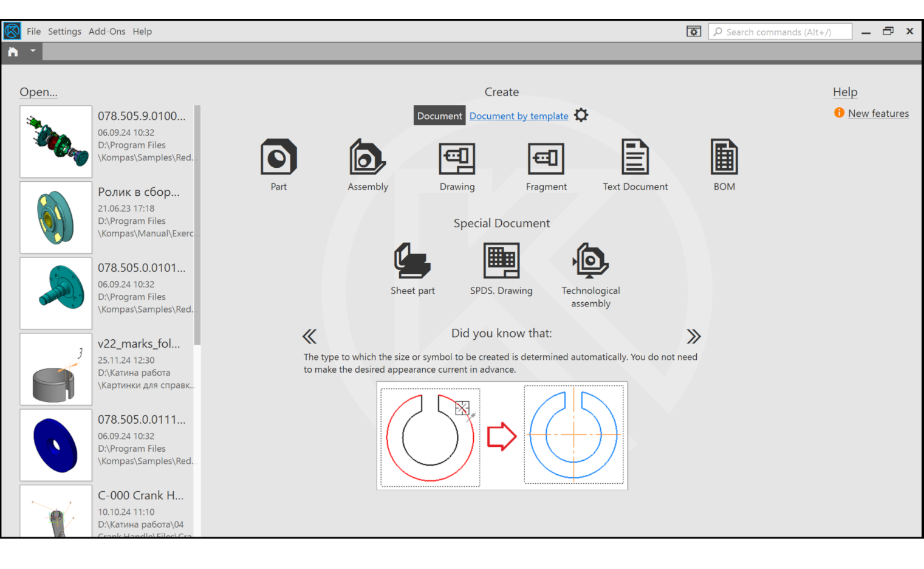Create a Sheet part document
The height and width of the screenshot is (569, 924).
pyautogui.click(x=412, y=261)
